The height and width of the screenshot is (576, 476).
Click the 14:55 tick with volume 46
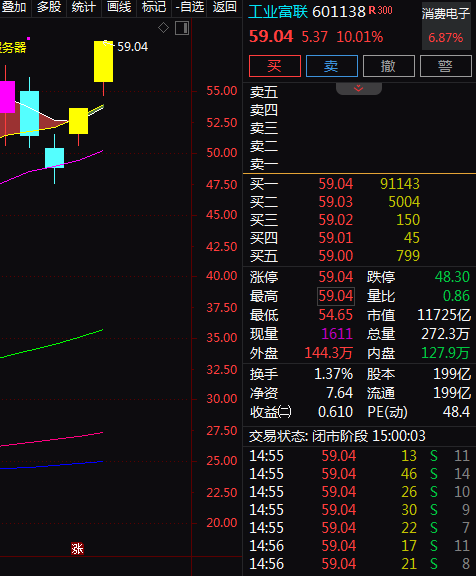tap(359, 474)
